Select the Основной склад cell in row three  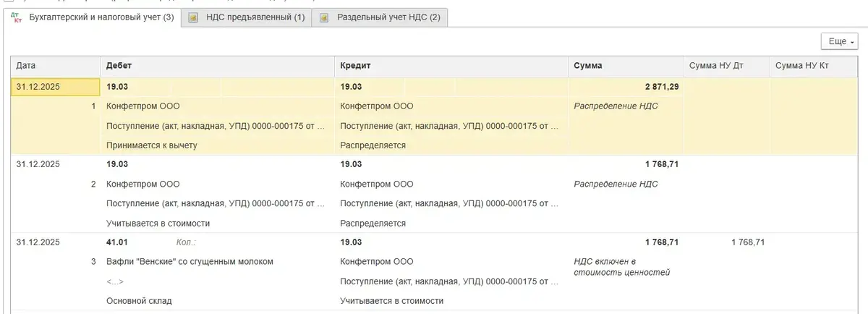[x=139, y=300]
